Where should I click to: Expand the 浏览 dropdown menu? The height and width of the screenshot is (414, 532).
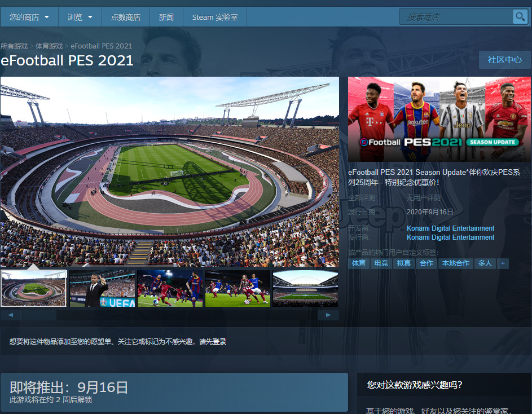click(x=80, y=17)
